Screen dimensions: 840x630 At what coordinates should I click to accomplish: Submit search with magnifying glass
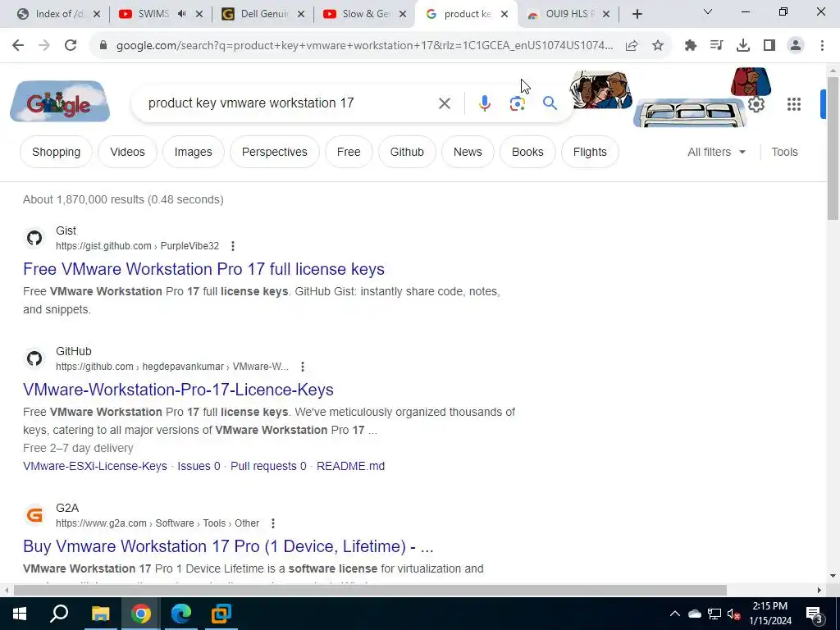[x=550, y=103]
